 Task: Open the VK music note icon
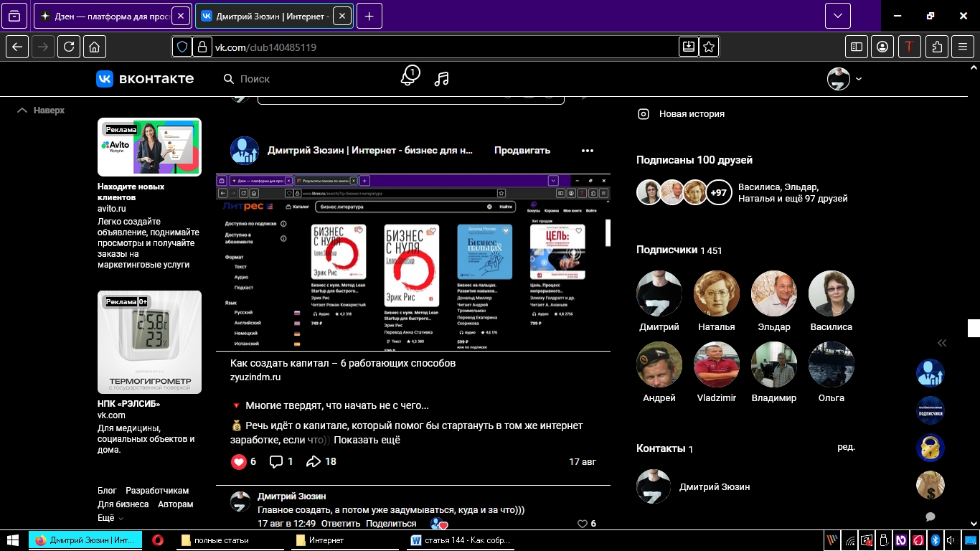pos(442,79)
